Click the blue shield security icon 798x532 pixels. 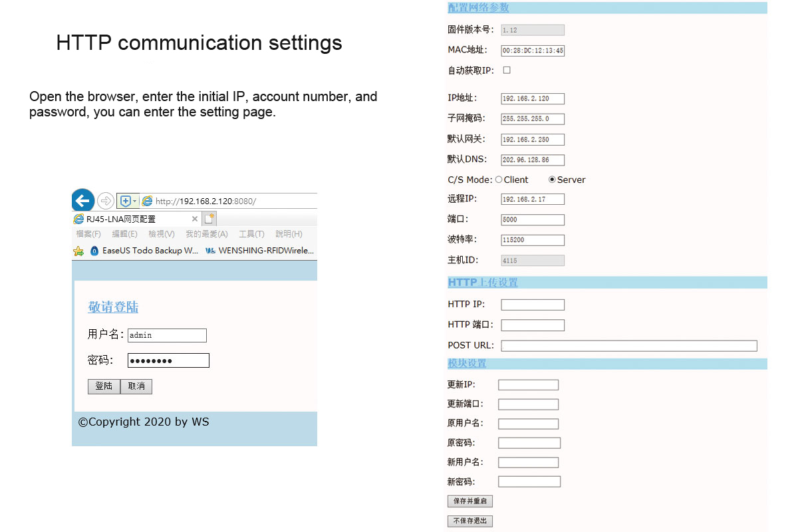point(125,201)
